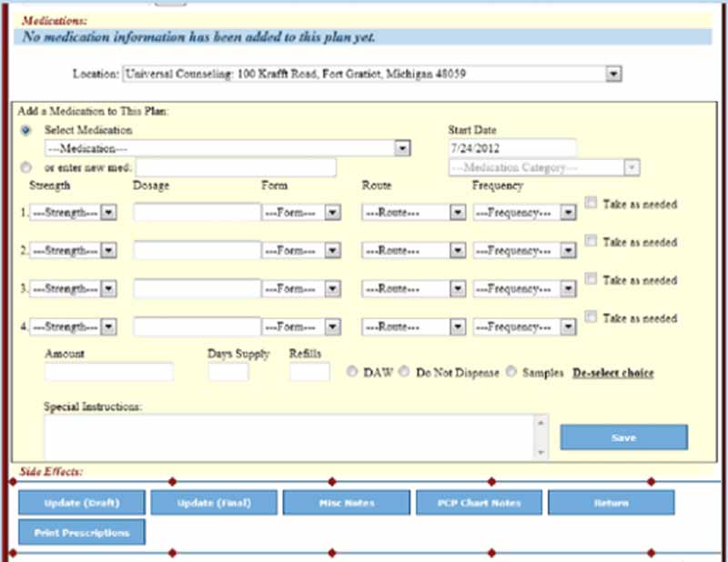Screen dimensions: 728x562
Task: Click the Special Instructions scroll-down arrow
Action: pyautogui.click(x=541, y=452)
